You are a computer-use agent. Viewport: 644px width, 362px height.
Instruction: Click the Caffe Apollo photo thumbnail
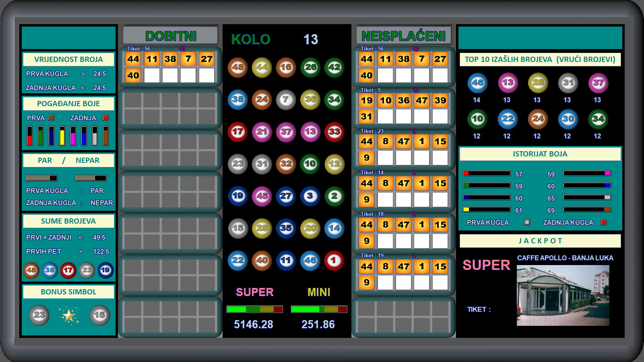pos(563,295)
